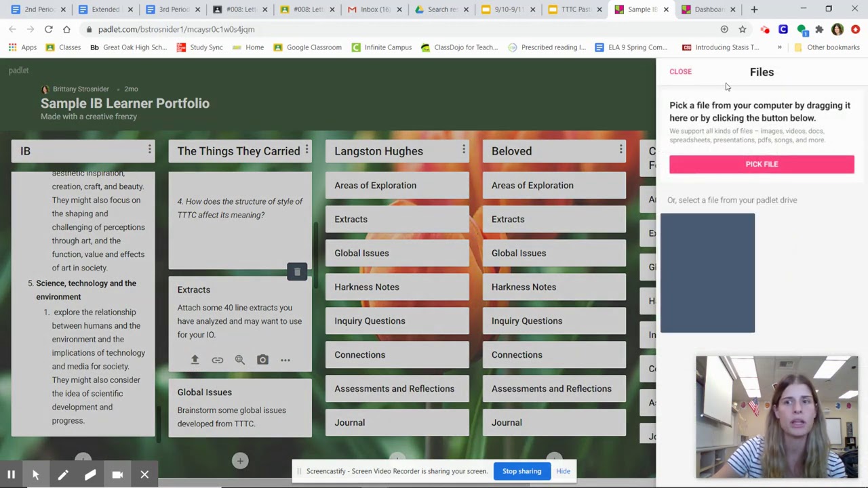Click the trash delete icon on TTTC post
Viewport: 868px width, 488px height.
pos(297,272)
